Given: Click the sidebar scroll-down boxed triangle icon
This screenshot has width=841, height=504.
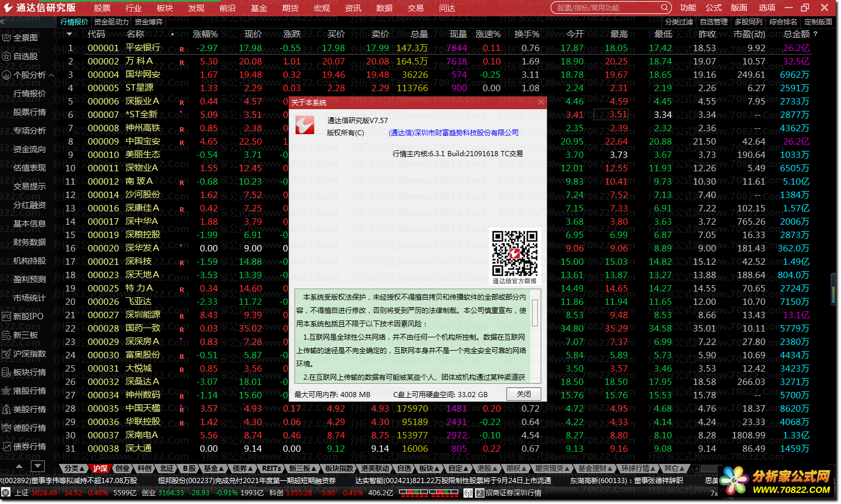Looking at the screenshot, I should [38, 466].
